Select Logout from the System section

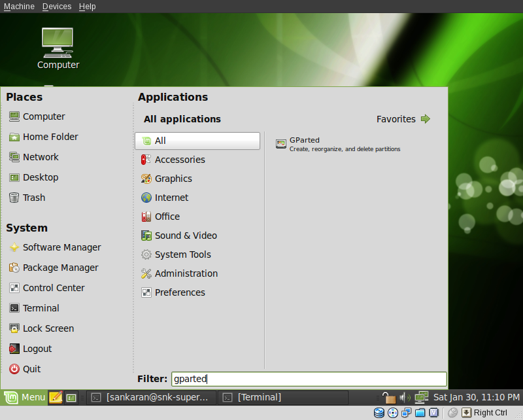37,349
